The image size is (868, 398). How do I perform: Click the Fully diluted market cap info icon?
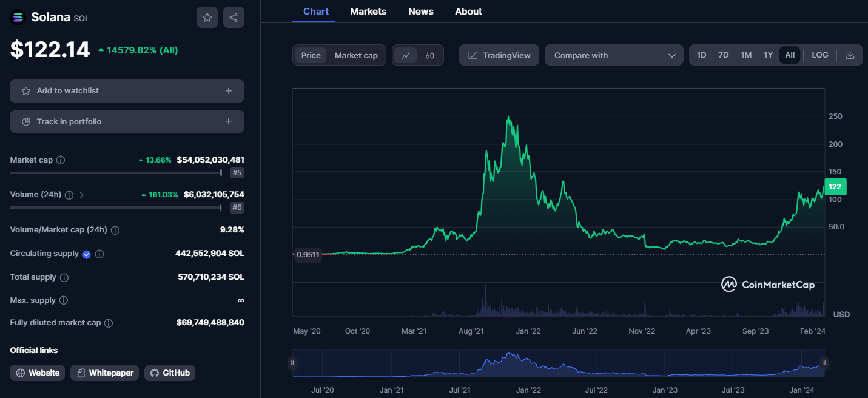pos(109,323)
